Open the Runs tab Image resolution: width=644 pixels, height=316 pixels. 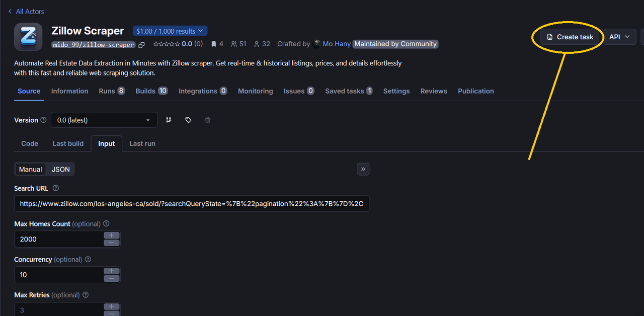click(112, 91)
